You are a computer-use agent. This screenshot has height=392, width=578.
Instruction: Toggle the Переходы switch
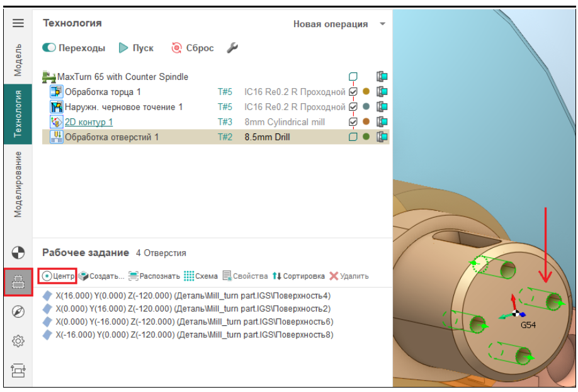coord(49,48)
